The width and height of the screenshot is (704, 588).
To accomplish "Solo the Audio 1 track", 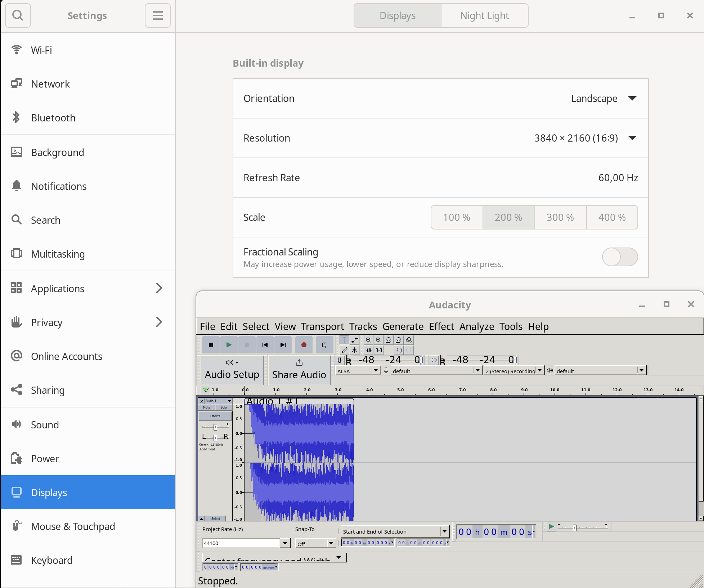I will pyautogui.click(x=224, y=407).
